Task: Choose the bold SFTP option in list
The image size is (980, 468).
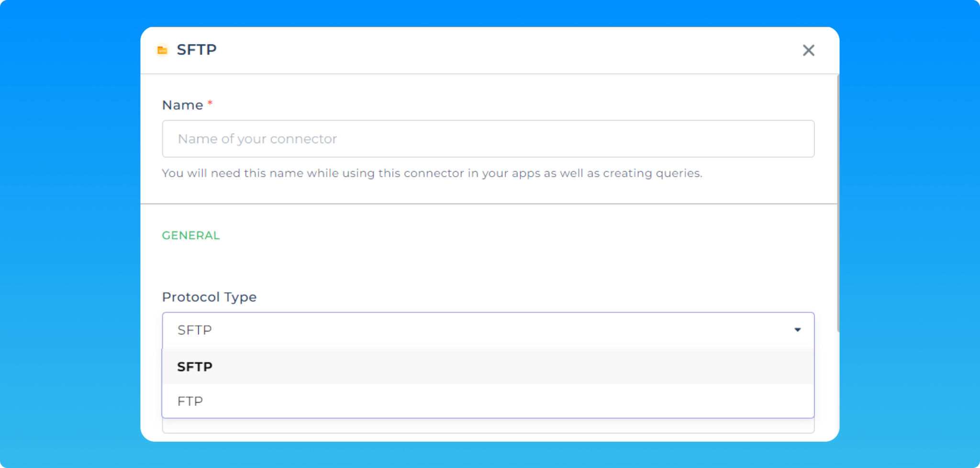Action: pos(195,367)
